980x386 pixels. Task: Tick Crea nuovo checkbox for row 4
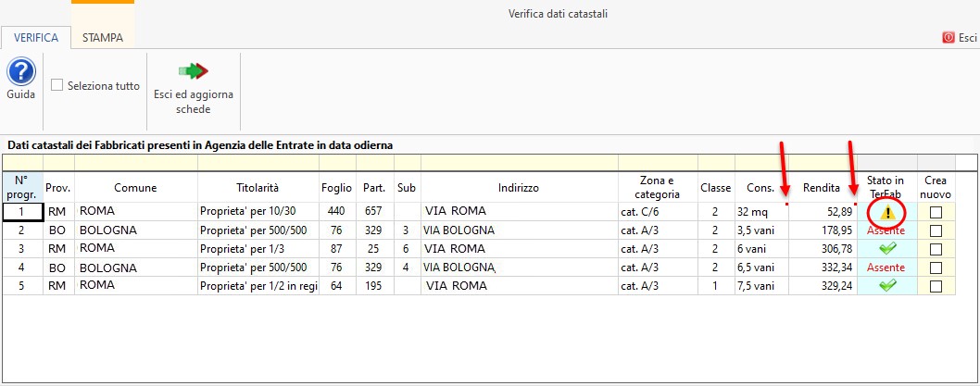coord(936,268)
